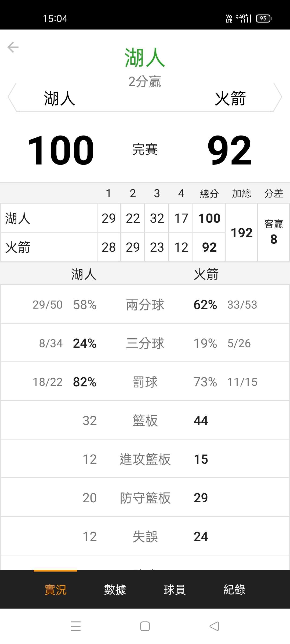This screenshot has width=290, height=644.
Task: Tap the back arrow icon
Action: click(13, 47)
